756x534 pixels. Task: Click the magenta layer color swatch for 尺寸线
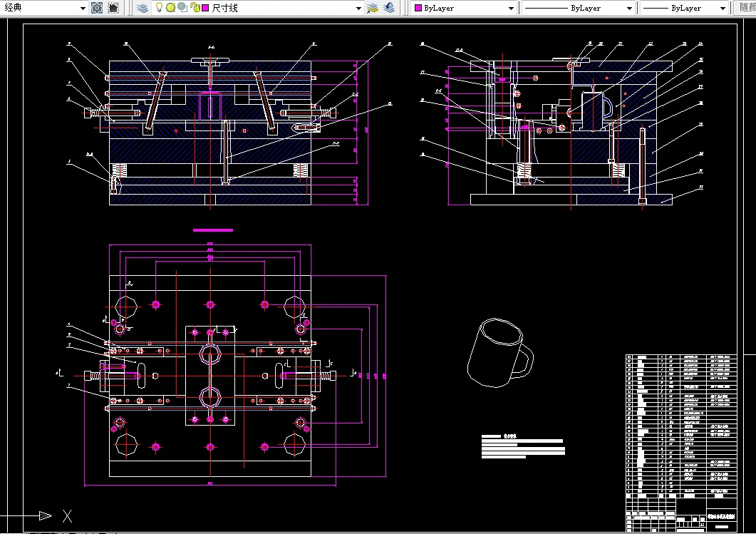tap(205, 8)
